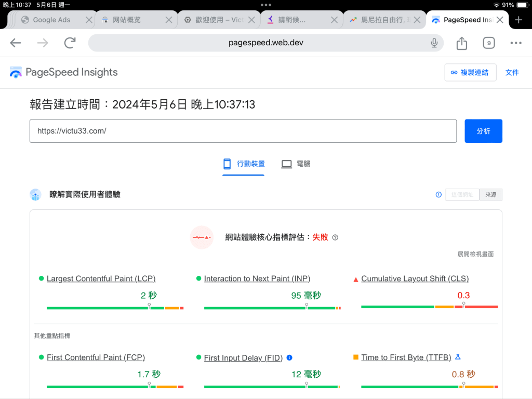Viewport: 532px width, 399px height.
Task: Switch to 行動裝置 mobile view
Action: (244, 164)
